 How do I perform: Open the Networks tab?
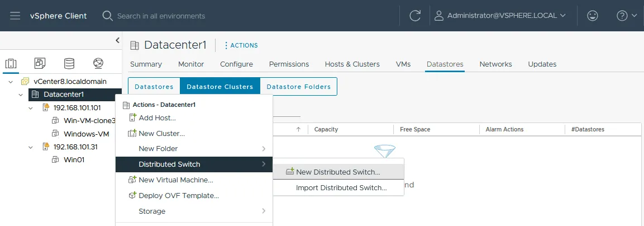tap(496, 64)
